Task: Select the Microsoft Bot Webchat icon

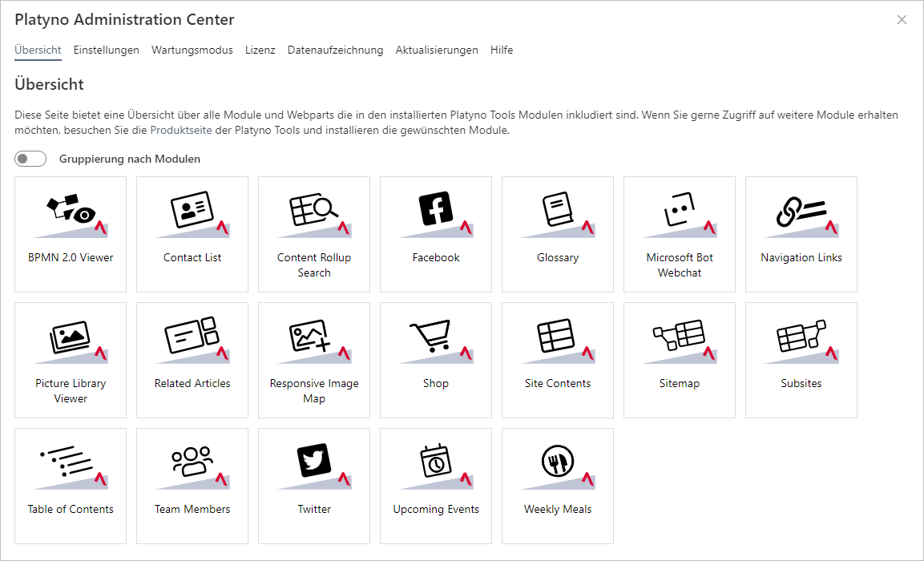Action: (x=680, y=214)
